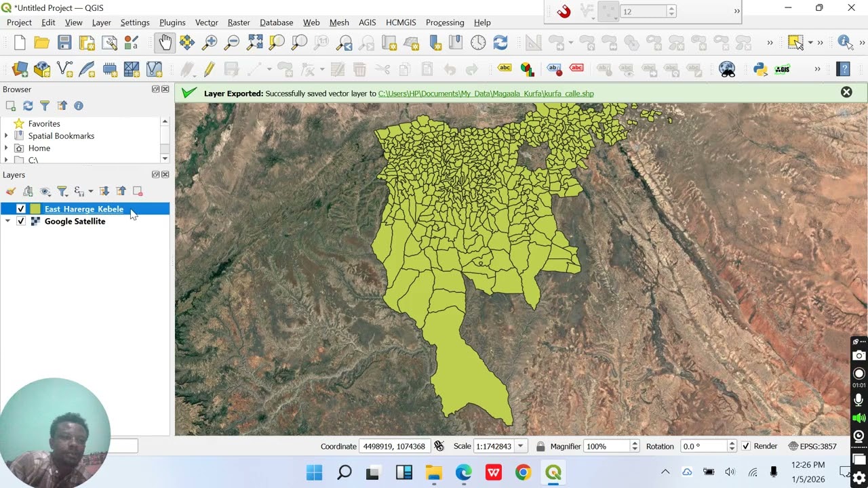Select the East_Harerge_Kebele layer name
The height and width of the screenshot is (488, 868).
(84, 209)
